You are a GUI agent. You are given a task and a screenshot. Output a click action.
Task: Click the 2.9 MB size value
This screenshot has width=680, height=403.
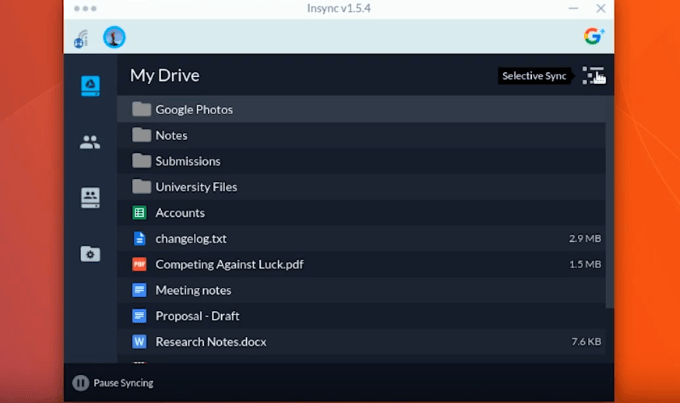(585, 238)
